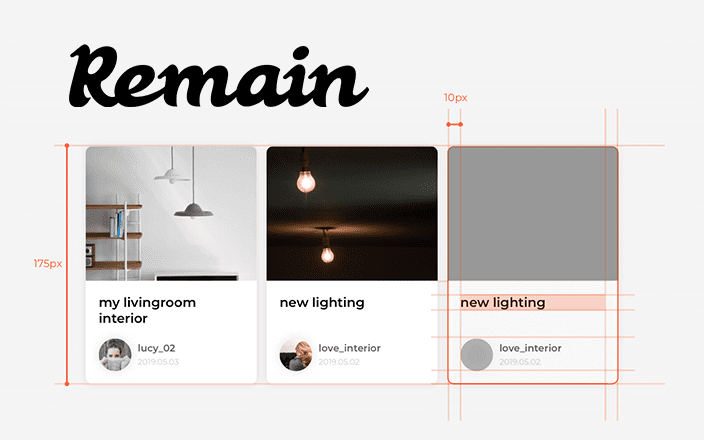Click lucy_02's profile avatar photo
The height and width of the screenshot is (440, 704).
click(115, 354)
